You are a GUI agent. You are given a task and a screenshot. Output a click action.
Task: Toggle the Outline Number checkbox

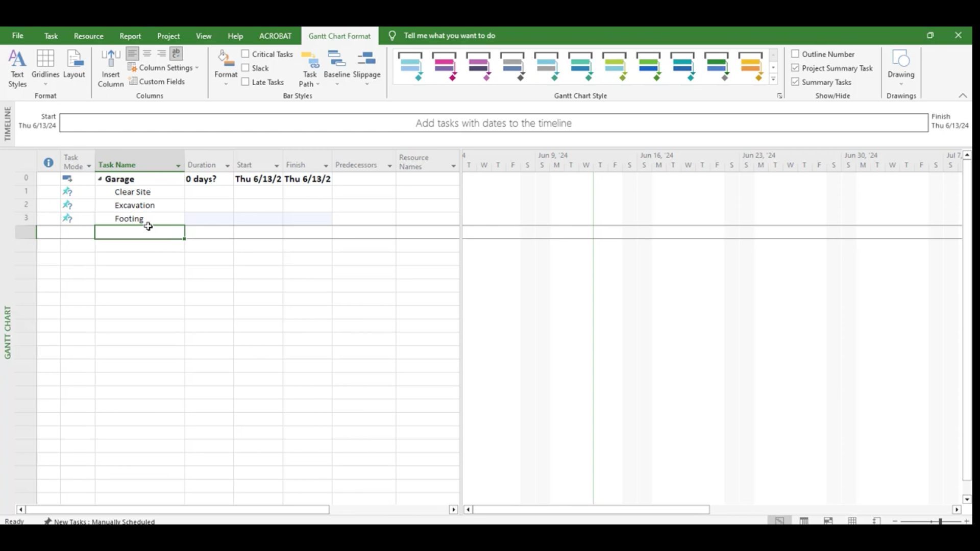click(795, 54)
